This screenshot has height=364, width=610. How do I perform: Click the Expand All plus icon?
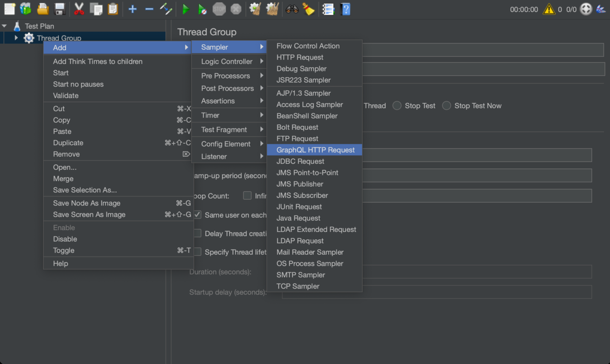(x=132, y=9)
